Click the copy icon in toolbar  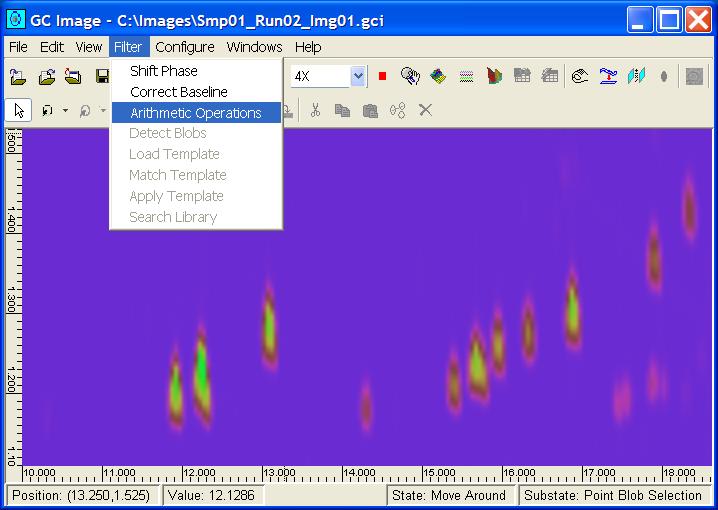(x=342, y=110)
